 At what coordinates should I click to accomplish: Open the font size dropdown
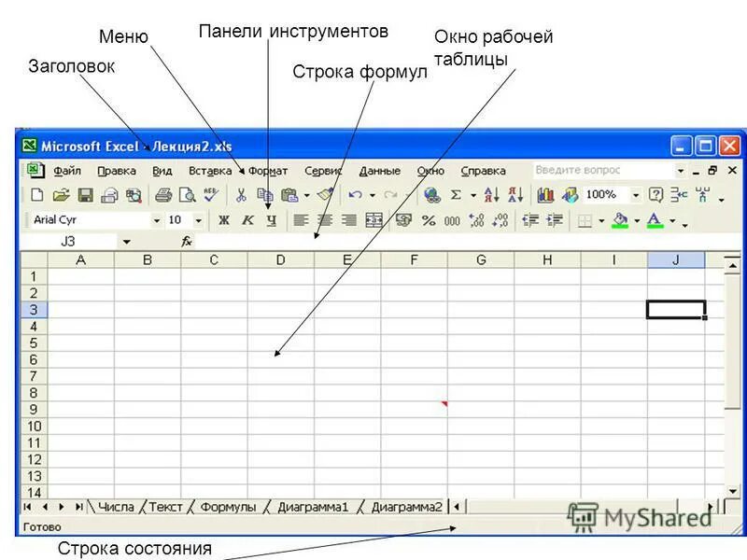pos(195,221)
